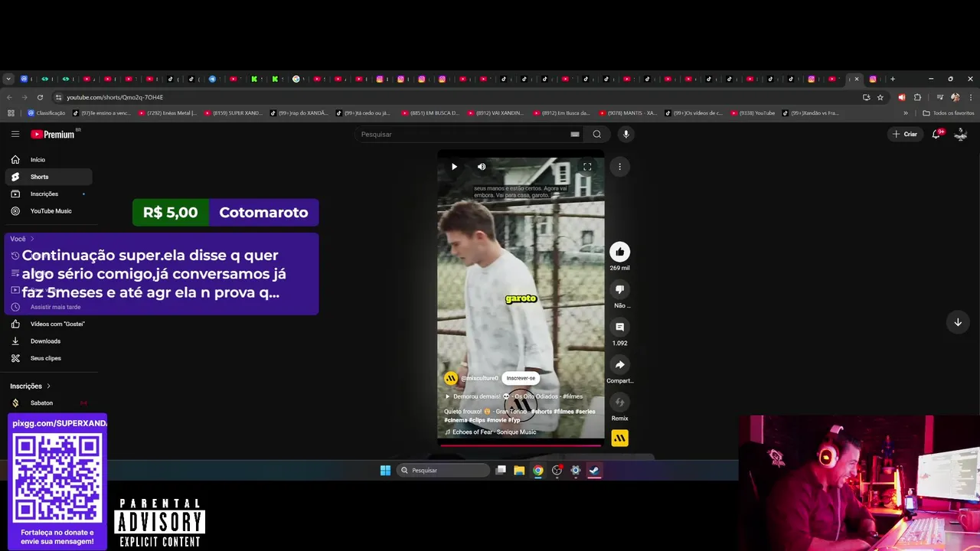Open the Windows Start button

tap(385, 470)
